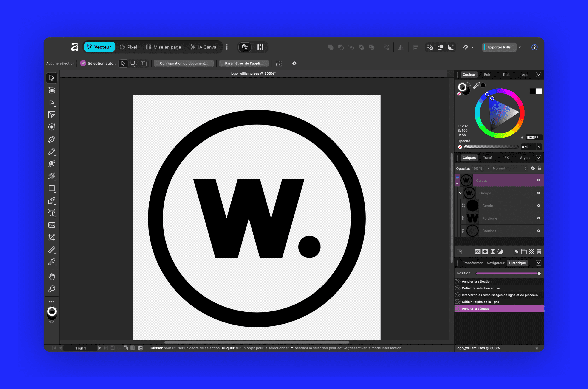
Task: Open Exporter PNG dropdown arrow
Action: tap(520, 47)
